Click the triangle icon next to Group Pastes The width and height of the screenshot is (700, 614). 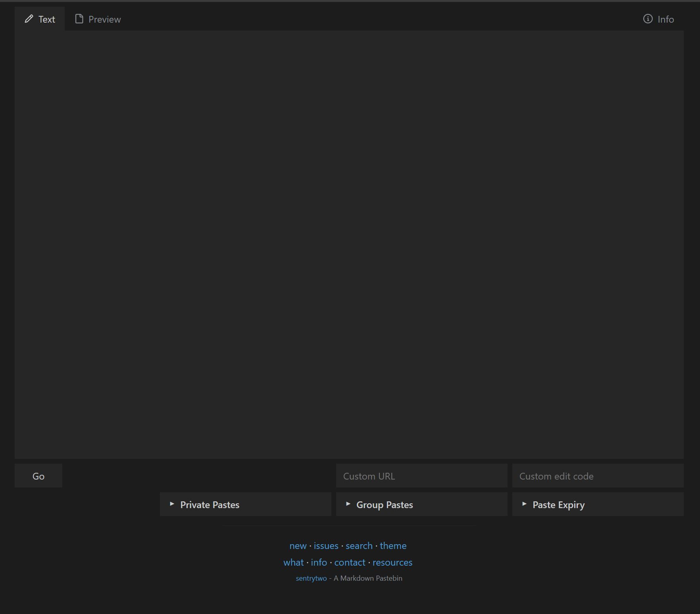pyautogui.click(x=348, y=504)
